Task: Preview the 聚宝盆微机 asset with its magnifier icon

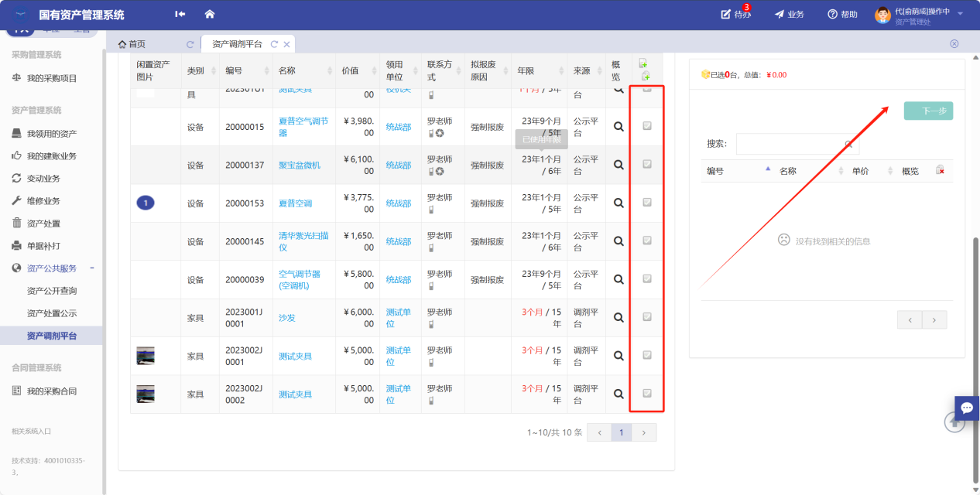Action: point(618,165)
